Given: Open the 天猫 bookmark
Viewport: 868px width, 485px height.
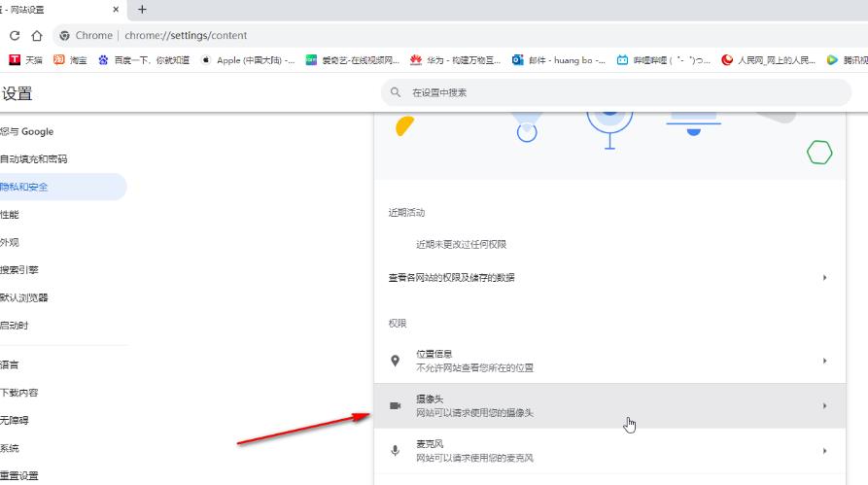Looking at the screenshot, I should tap(25, 60).
